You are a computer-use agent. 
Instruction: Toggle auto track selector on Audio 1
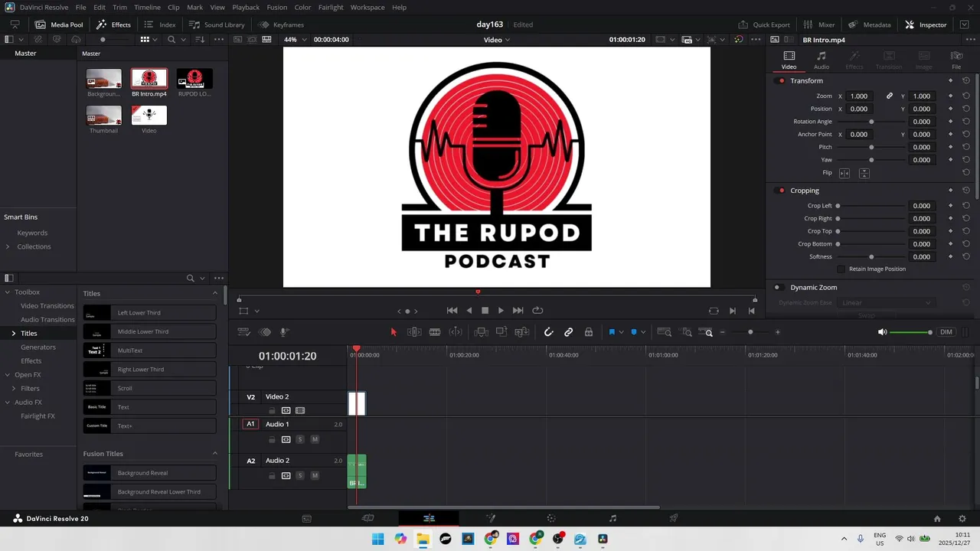point(286,439)
